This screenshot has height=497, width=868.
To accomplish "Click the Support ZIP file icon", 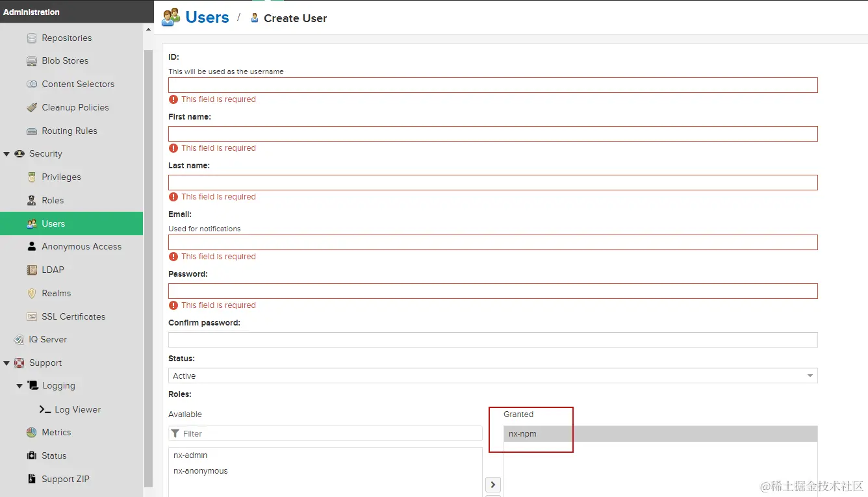I will (31, 479).
